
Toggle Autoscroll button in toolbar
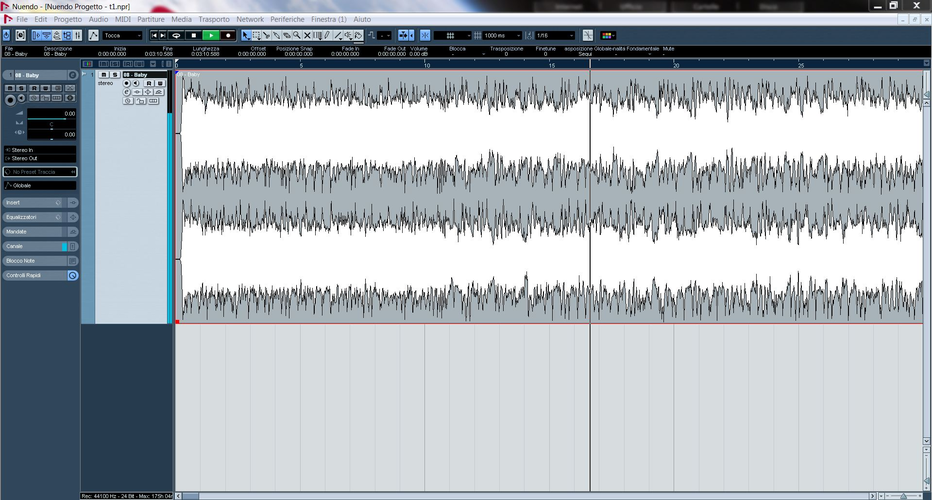[404, 36]
